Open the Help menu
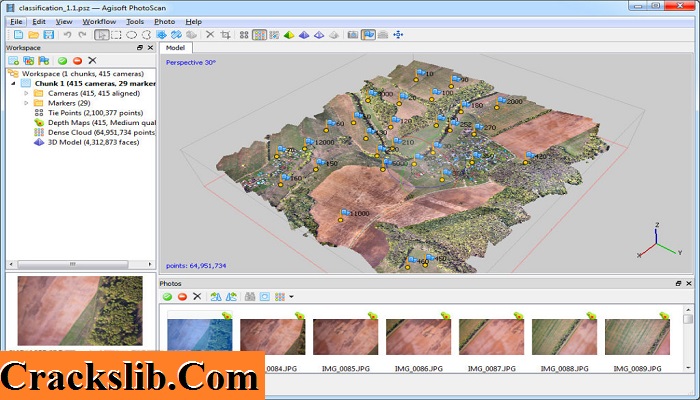 (x=193, y=21)
